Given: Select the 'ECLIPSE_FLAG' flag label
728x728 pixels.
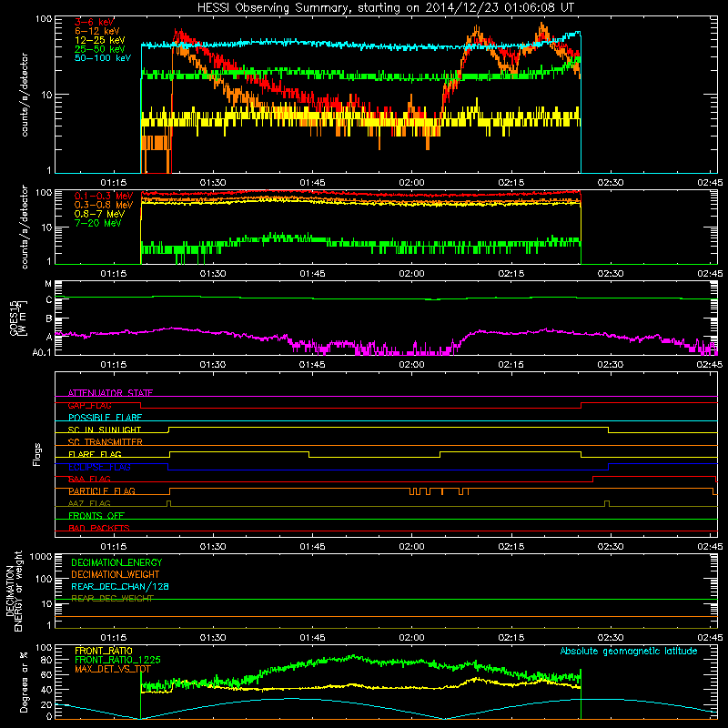Looking at the screenshot, I should pyautogui.click(x=99, y=467).
